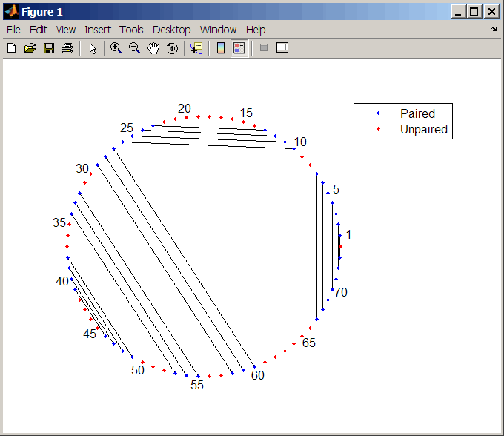Click the position label 70
Screen dimensions: 504x436
(x=341, y=292)
